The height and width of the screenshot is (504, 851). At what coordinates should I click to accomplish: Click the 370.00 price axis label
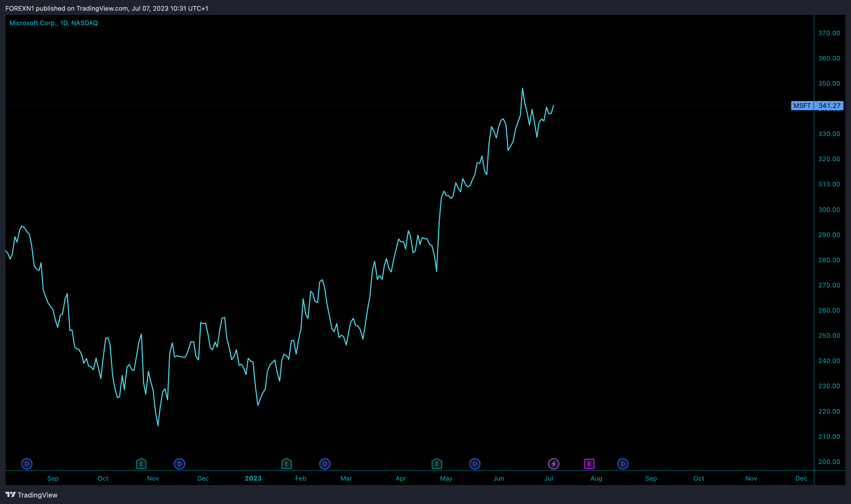coord(829,33)
